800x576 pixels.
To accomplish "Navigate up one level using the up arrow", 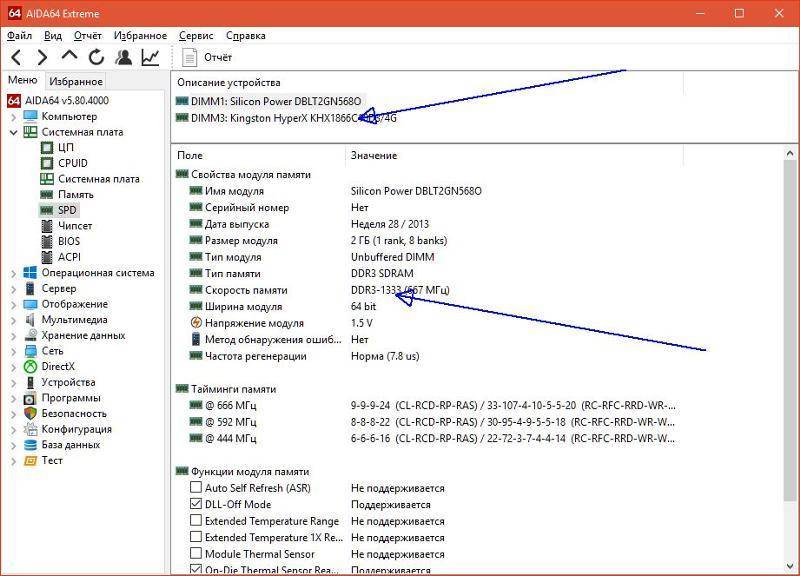I will coord(69,56).
